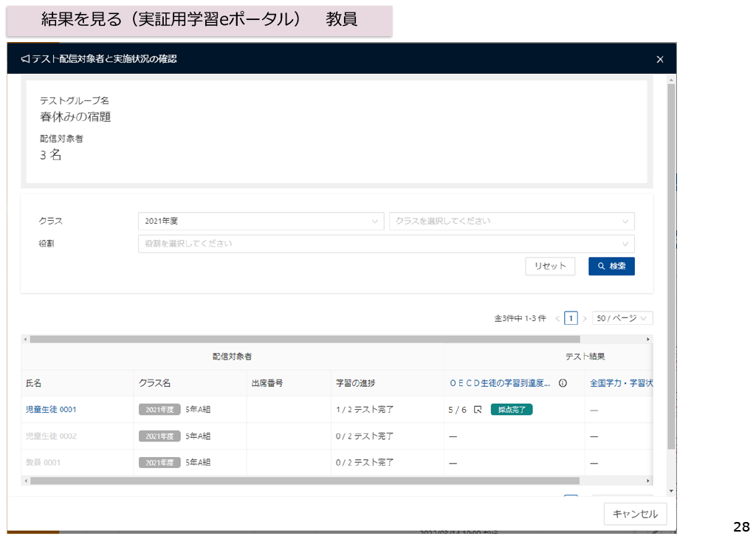The image size is (756, 536).
Task: Click the down arrow of the vertical scrollbar
Action: coord(671,491)
